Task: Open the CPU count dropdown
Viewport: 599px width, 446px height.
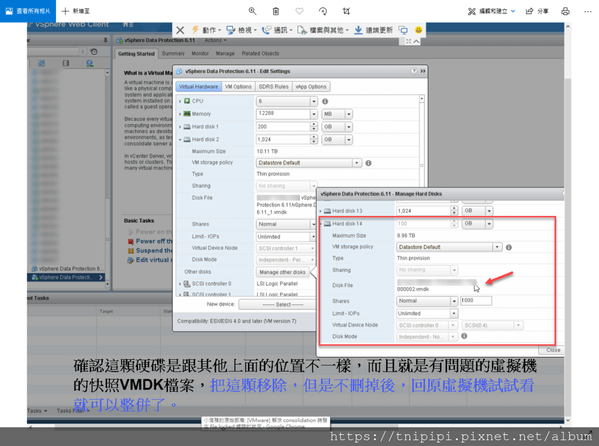Action: pyautogui.click(x=314, y=101)
